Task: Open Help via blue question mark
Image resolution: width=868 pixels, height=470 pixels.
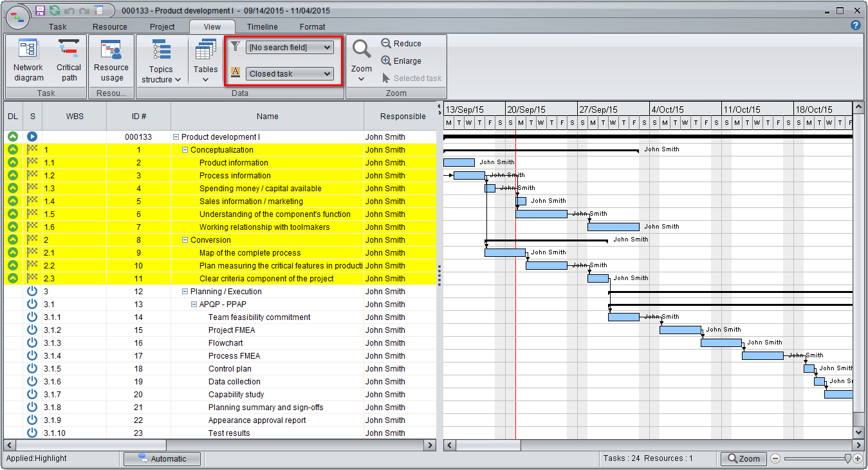Action: point(856,26)
